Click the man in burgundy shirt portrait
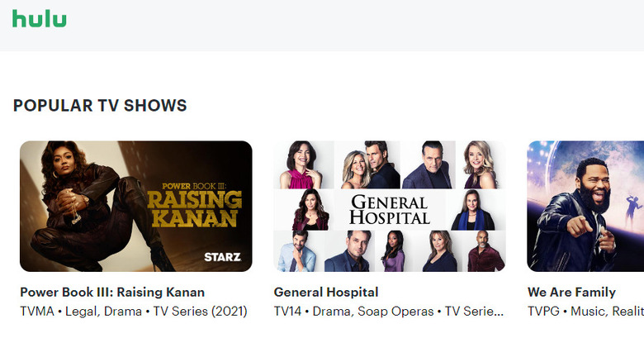Screen dimensions: 644x362 click(x=485, y=251)
